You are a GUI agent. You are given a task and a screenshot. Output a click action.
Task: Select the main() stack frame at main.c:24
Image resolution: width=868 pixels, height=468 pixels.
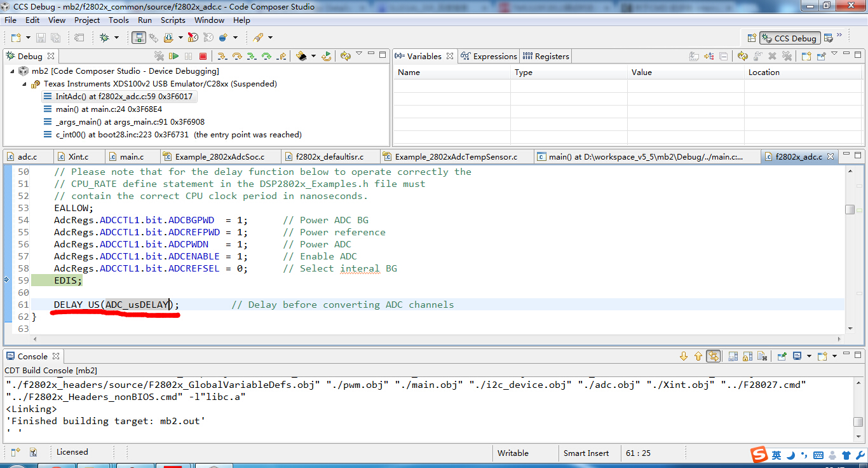109,109
